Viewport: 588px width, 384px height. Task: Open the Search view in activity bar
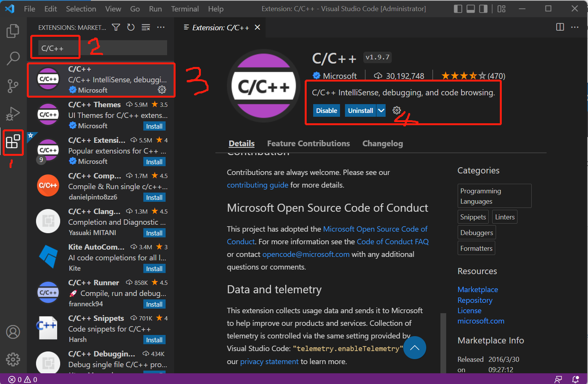[x=13, y=59]
